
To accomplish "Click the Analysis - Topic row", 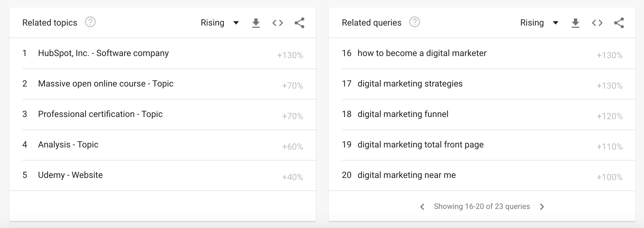I will [x=68, y=145].
